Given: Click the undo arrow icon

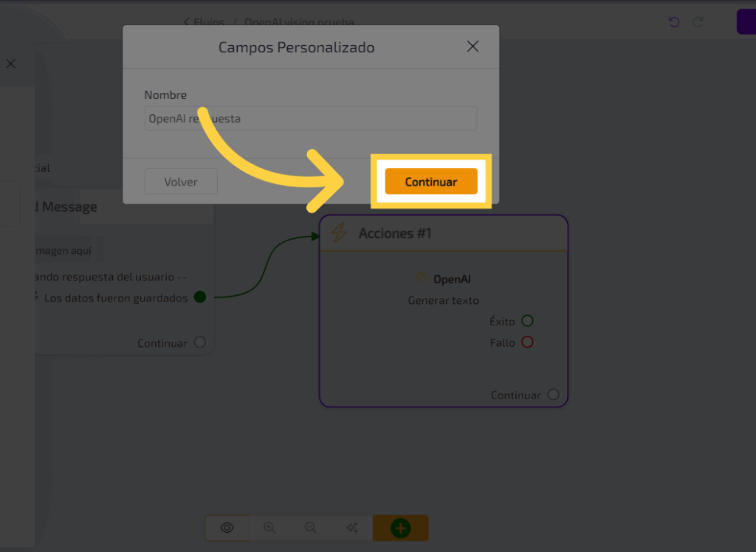Looking at the screenshot, I should coord(673,22).
